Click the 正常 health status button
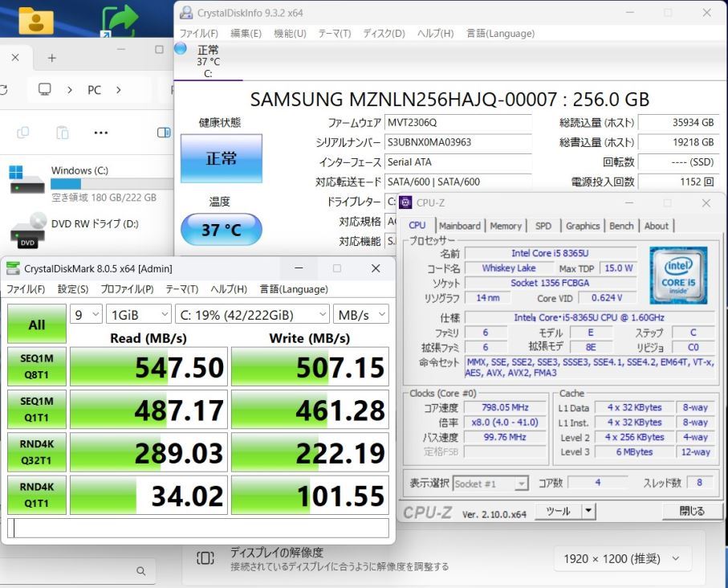Image resolution: width=728 pixels, height=588 pixels. [222, 158]
